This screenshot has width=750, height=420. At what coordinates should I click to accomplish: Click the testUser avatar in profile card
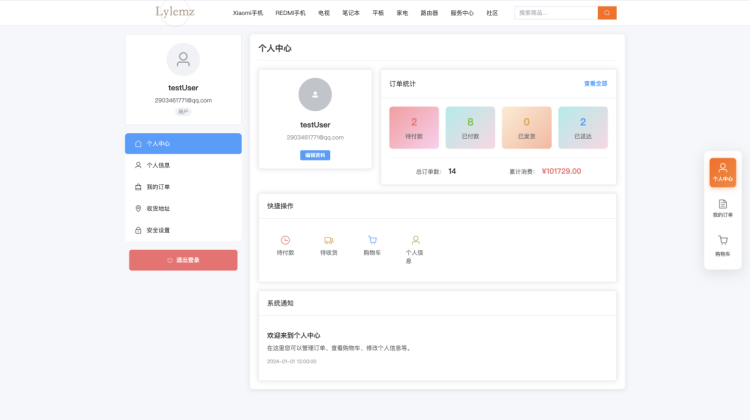(x=315, y=94)
